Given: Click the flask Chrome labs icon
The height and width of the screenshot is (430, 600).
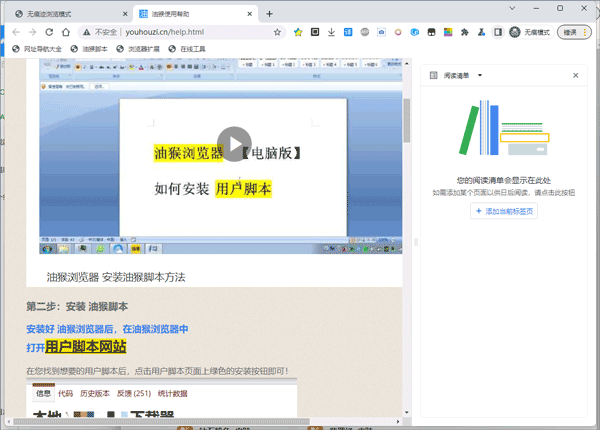Looking at the screenshot, I should tap(481, 32).
